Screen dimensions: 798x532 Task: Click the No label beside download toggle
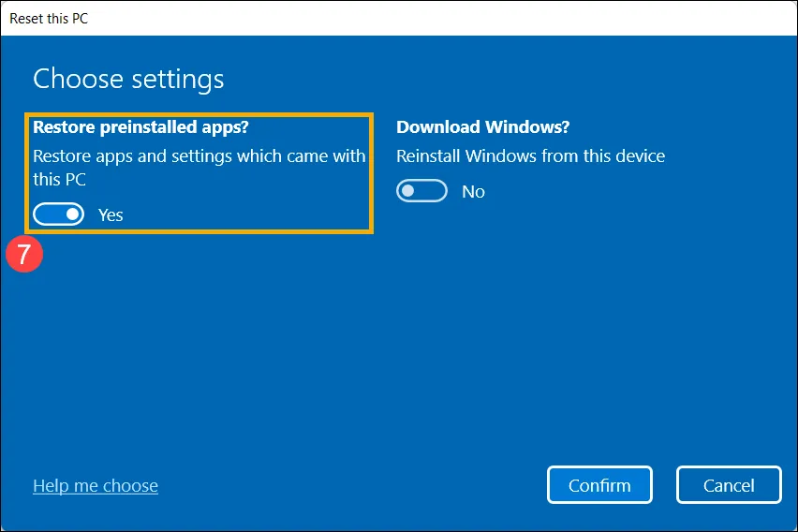pyautogui.click(x=473, y=191)
